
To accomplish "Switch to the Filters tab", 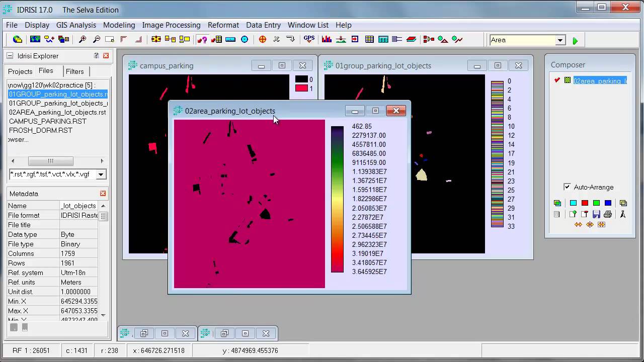I will tap(75, 71).
